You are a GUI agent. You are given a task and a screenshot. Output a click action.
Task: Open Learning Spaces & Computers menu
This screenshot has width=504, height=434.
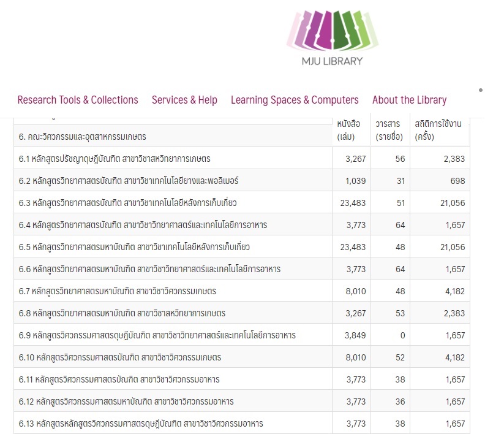click(295, 100)
